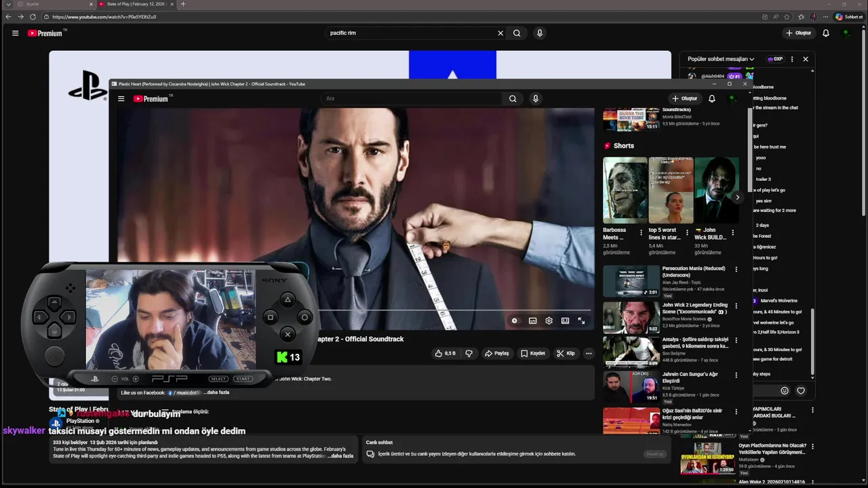Expand 'Popüler sohbet mesajları' chat dropdown
The width and height of the screenshot is (868, 488).
[x=721, y=59]
